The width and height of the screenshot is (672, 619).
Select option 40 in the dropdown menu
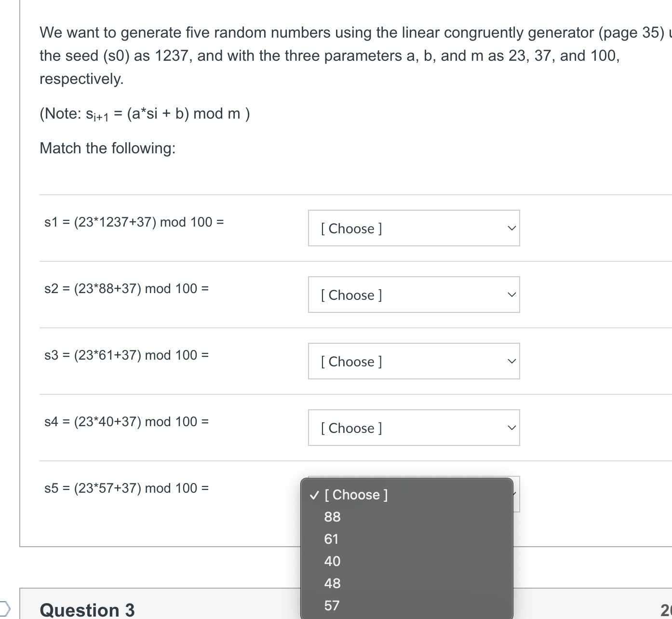tap(406, 561)
